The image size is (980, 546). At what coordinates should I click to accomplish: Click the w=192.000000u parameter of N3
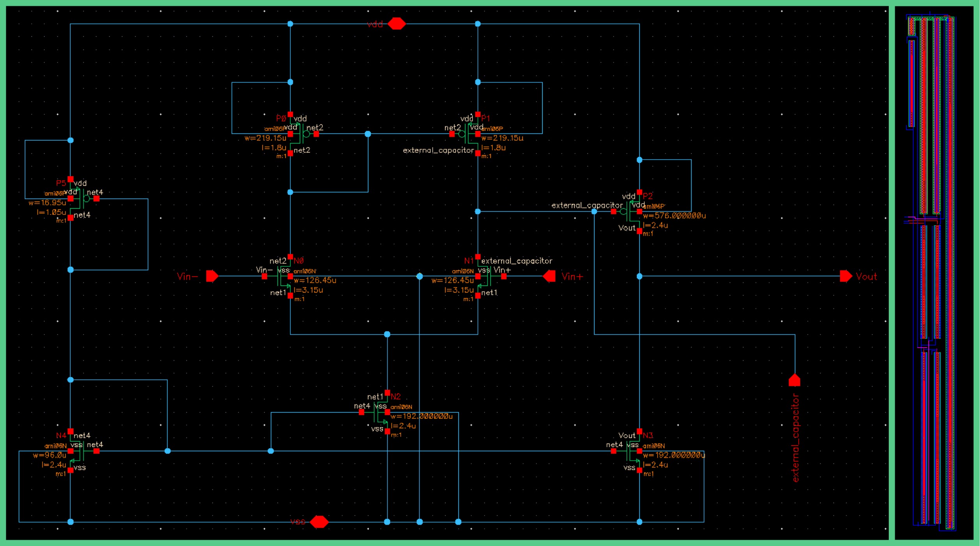[x=674, y=455]
